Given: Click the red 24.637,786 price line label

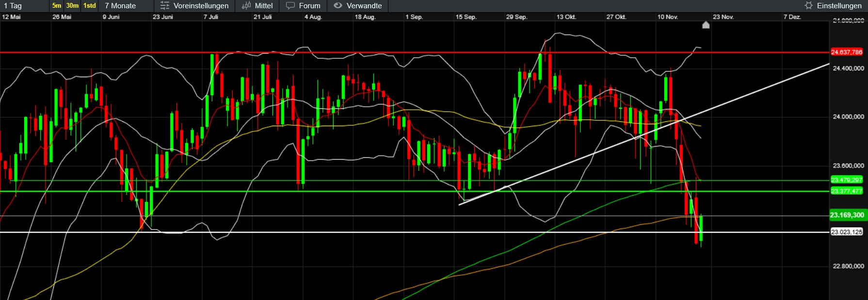Looking at the screenshot, I should click(847, 52).
